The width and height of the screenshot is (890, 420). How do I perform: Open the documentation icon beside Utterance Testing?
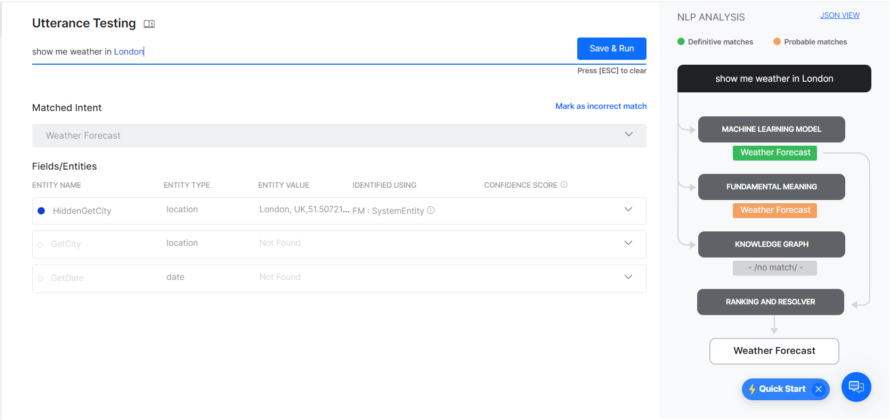click(x=149, y=23)
